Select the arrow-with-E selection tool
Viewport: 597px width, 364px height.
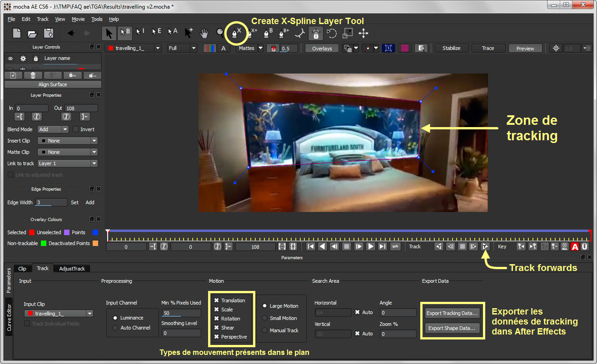click(x=156, y=32)
